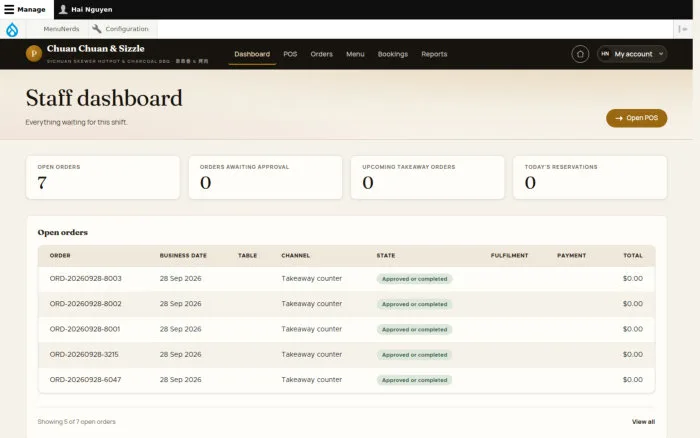Open order ORD-20260928-8002
The width and height of the screenshot is (700, 438).
[85, 304]
